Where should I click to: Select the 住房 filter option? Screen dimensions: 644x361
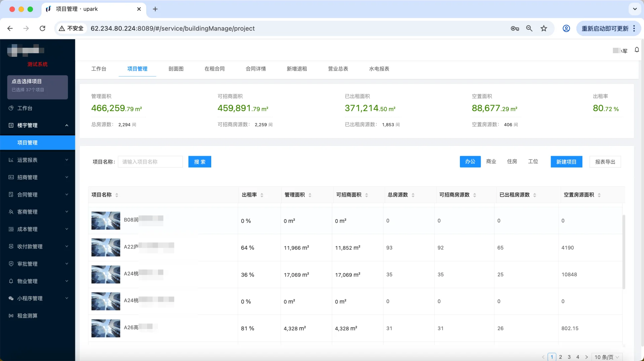pyautogui.click(x=512, y=161)
